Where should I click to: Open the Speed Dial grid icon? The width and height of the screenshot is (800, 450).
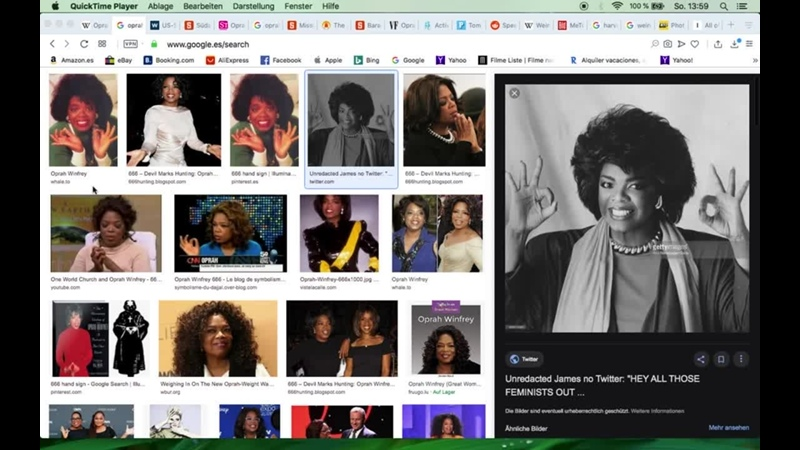coord(102,44)
